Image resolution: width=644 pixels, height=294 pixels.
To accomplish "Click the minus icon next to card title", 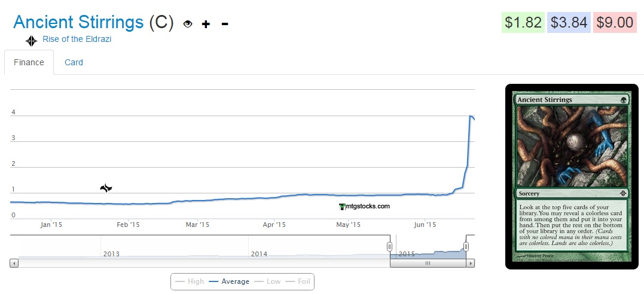I will [225, 24].
